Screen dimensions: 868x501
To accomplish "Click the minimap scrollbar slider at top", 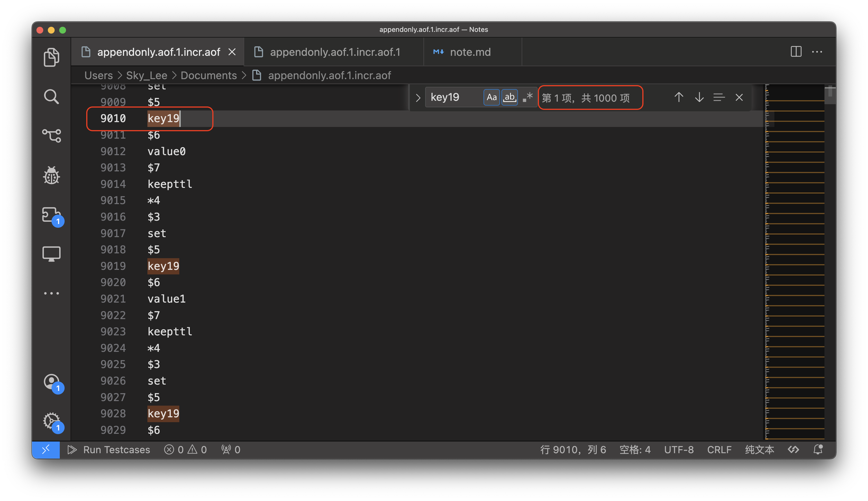I will click(830, 94).
